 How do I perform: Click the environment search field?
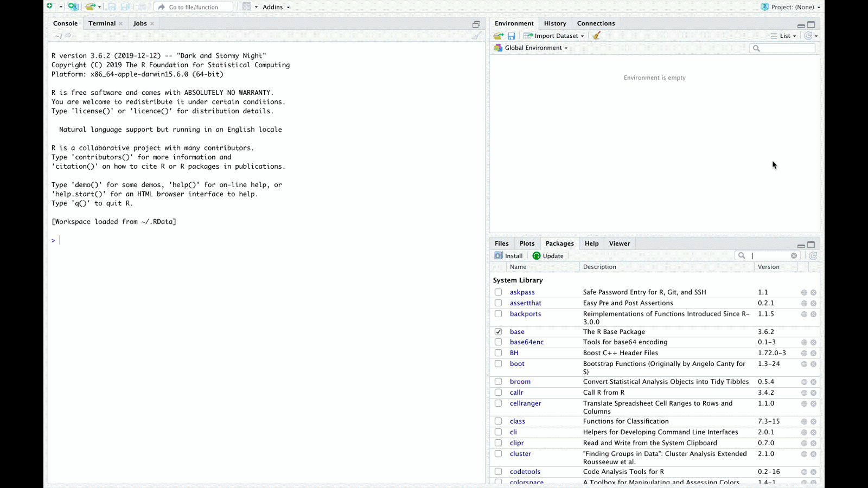782,48
